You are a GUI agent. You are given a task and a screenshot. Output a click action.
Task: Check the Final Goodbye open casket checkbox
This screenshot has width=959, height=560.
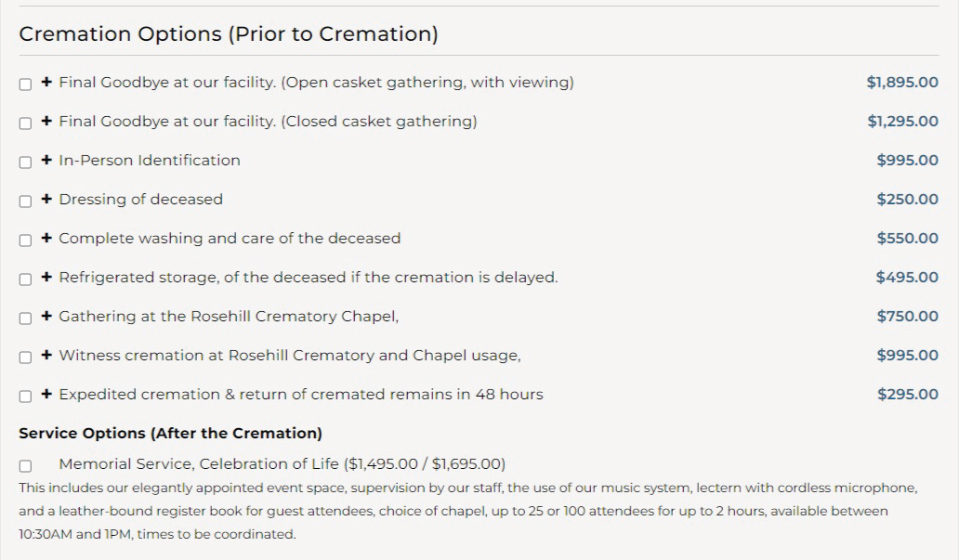click(x=26, y=84)
